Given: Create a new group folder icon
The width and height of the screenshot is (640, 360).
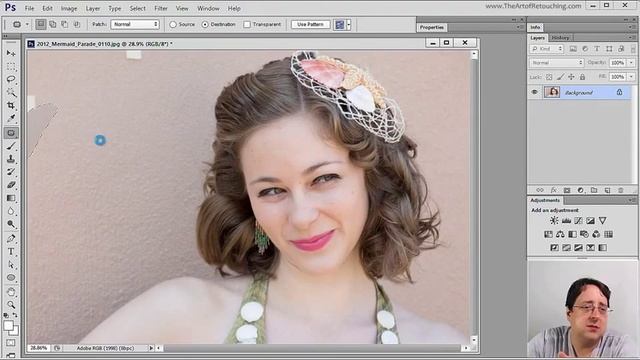Looking at the screenshot, I should (x=594, y=190).
